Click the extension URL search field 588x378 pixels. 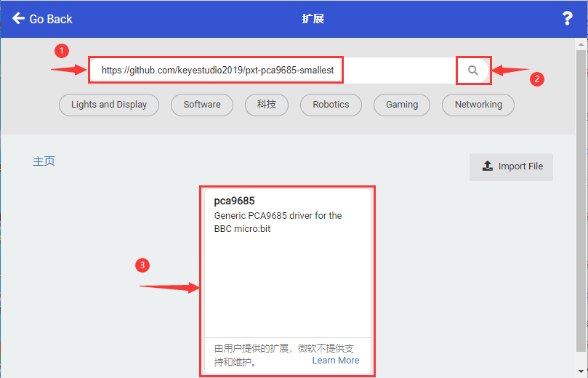(x=274, y=70)
